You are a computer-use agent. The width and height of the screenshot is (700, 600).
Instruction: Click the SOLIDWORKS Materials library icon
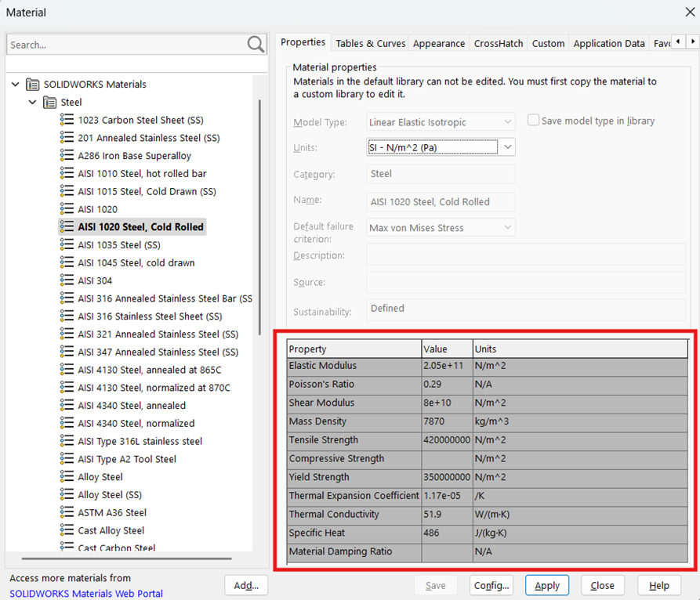click(31, 84)
